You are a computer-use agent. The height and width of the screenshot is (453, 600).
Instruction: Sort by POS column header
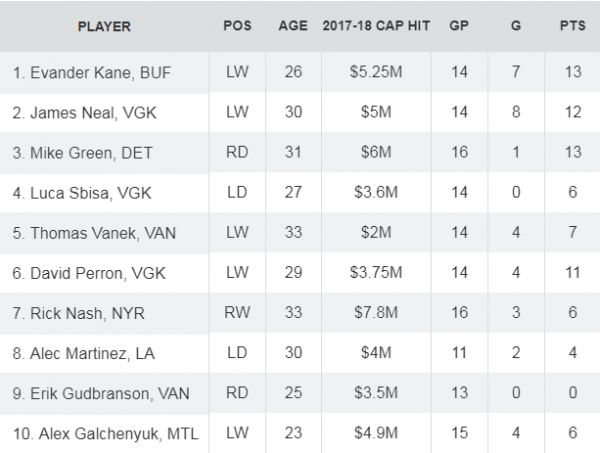(238, 27)
